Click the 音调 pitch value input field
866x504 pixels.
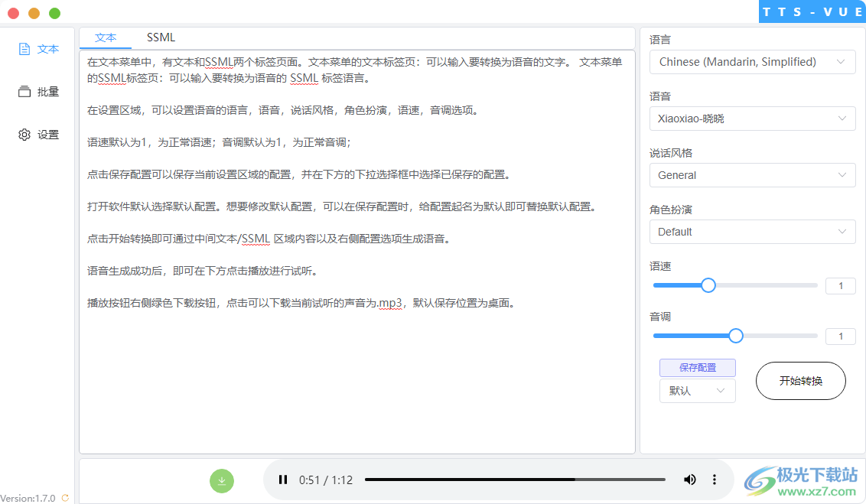point(840,336)
